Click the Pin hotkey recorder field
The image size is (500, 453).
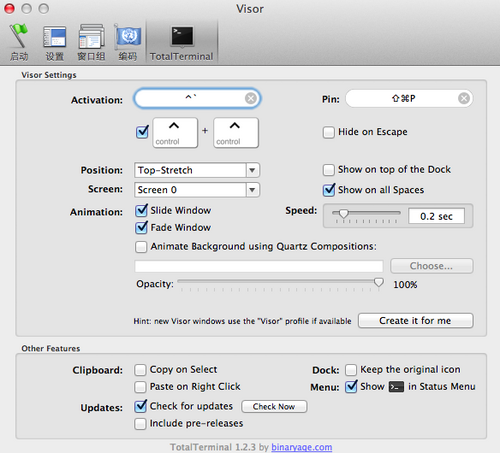coord(409,98)
